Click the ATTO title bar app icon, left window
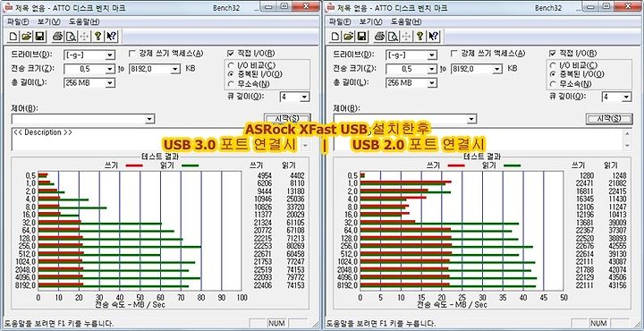 [8, 8]
